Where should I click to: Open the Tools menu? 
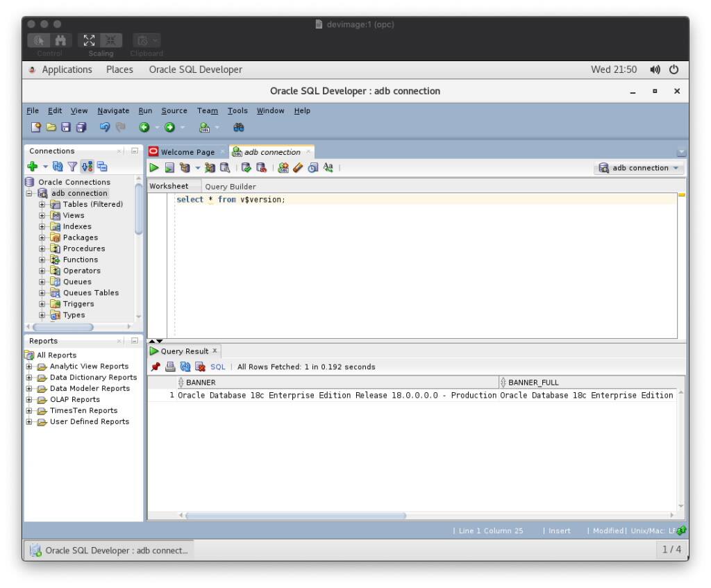(237, 110)
